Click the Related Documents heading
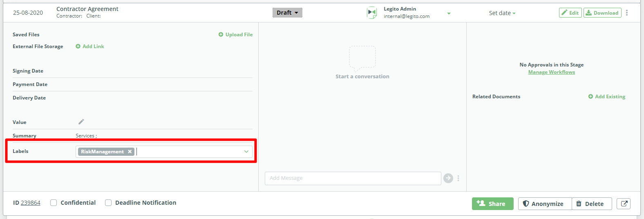 click(496, 97)
